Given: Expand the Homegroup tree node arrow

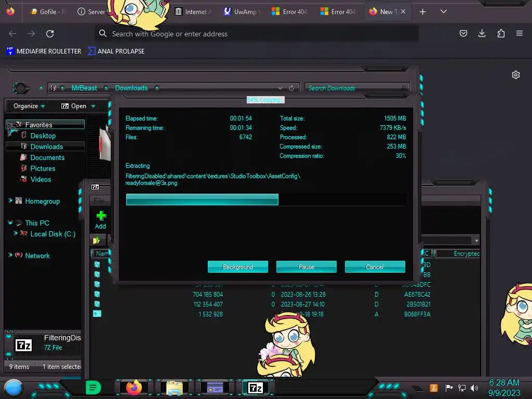Looking at the screenshot, I should (x=10, y=201).
